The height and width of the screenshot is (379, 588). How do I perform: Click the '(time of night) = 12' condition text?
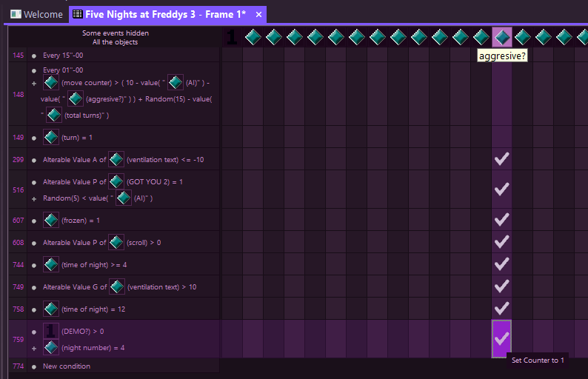(x=93, y=309)
